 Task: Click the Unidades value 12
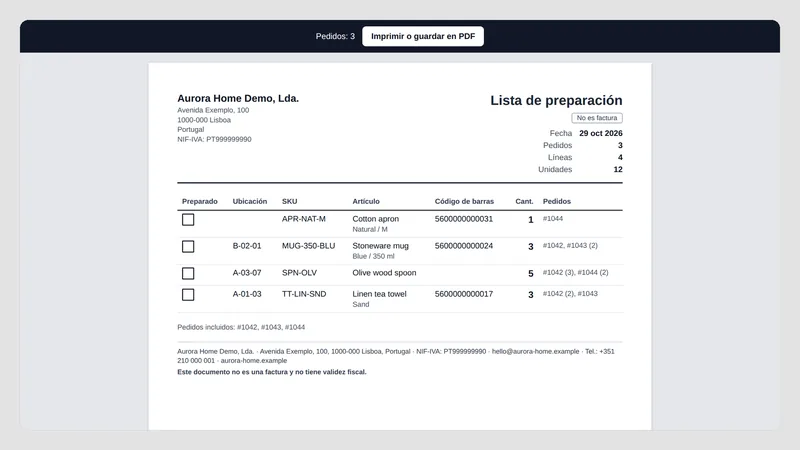pyautogui.click(x=618, y=169)
